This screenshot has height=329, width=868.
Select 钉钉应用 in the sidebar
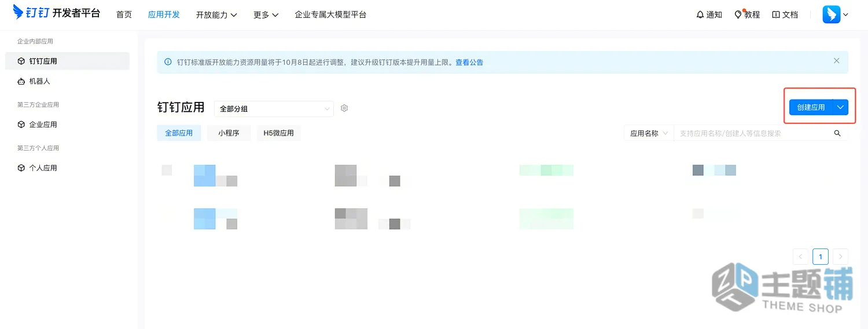[x=67, y=61]
